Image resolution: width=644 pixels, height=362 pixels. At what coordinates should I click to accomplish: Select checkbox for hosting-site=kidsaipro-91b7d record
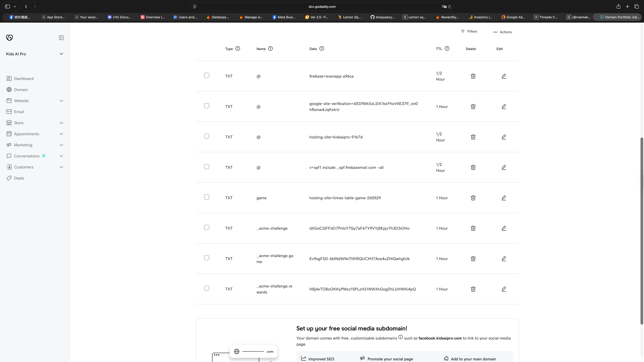pyautogui.click(x=207, y=136)
